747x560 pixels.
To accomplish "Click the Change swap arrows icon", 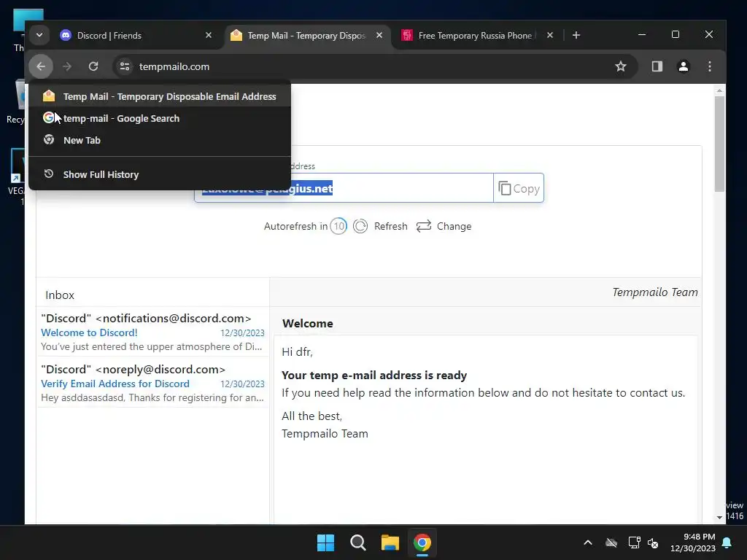I will tap(424, 226).
